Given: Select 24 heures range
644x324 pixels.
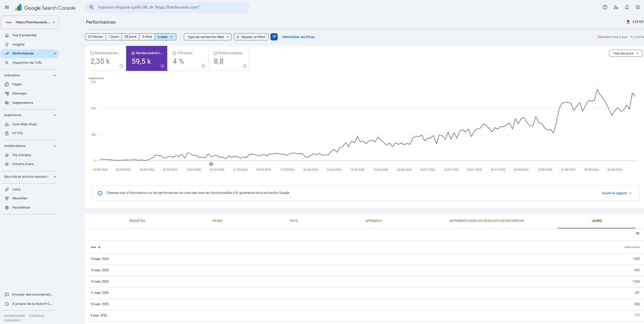Looking at the screenshot, I should pos(95,37).
